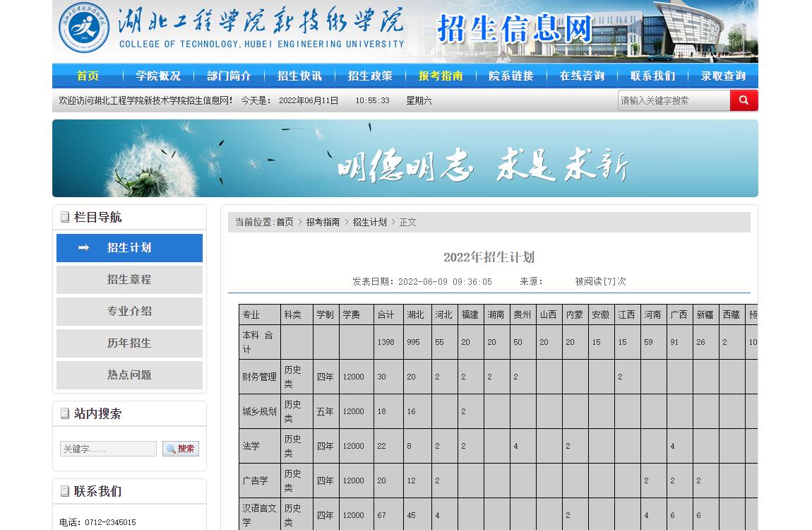
Task: Click the college logo emblem
Action: click(x=84, y=28)
